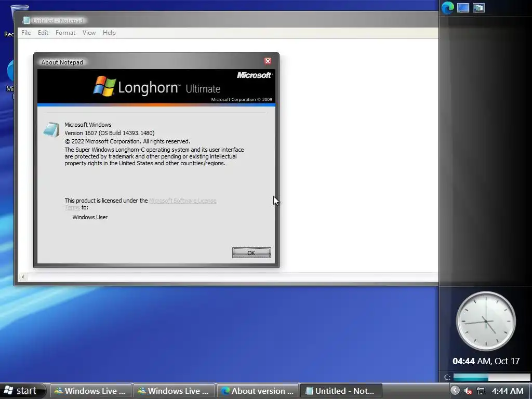Click the C: drive usage bar
Screen dimensions: 532x399
point(491,377)
